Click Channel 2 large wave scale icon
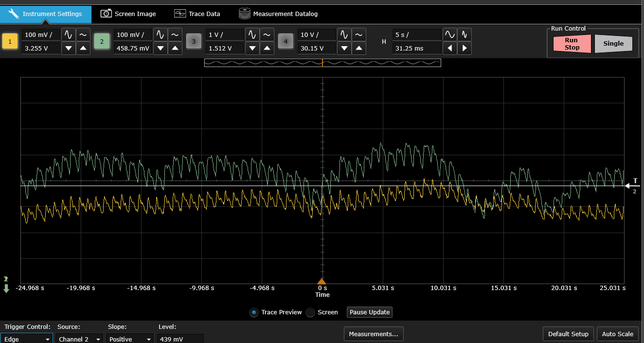 point(161,34)
